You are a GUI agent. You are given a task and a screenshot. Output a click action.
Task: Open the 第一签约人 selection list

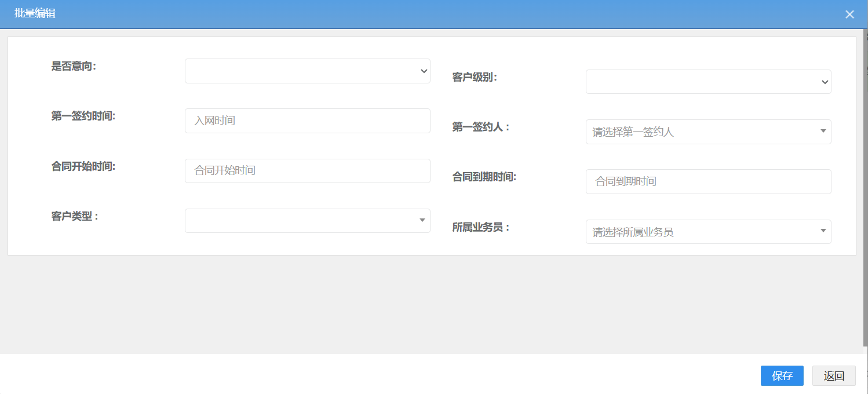[x=707, y=132]
